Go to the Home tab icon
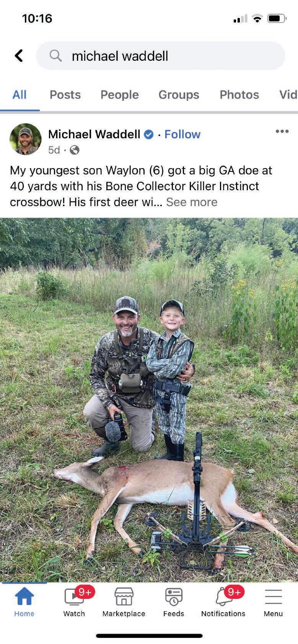Image resolution: width=298 pixels, height=644 pixels. pyautogui.click(x=24, y=597)
